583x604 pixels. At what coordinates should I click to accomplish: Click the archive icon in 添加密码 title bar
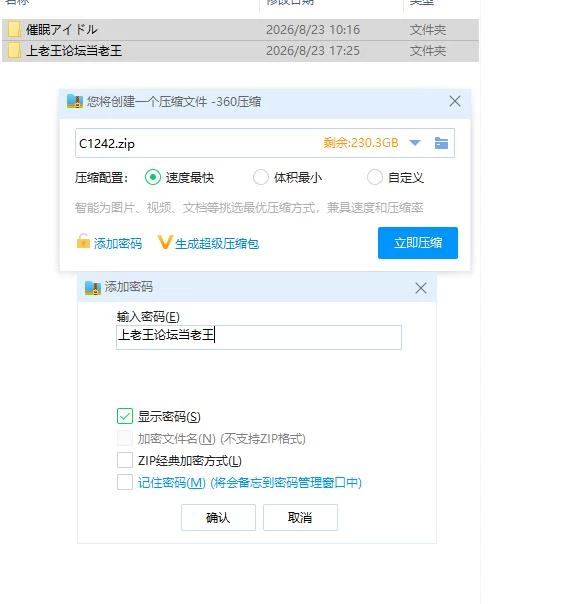click(x=92, y=288)
